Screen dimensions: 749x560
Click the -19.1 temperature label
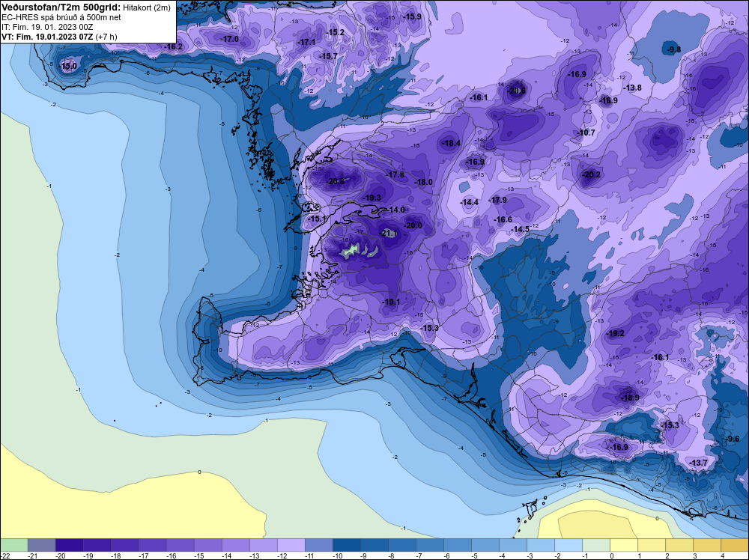pyautogui.click(x=391, y=302)
